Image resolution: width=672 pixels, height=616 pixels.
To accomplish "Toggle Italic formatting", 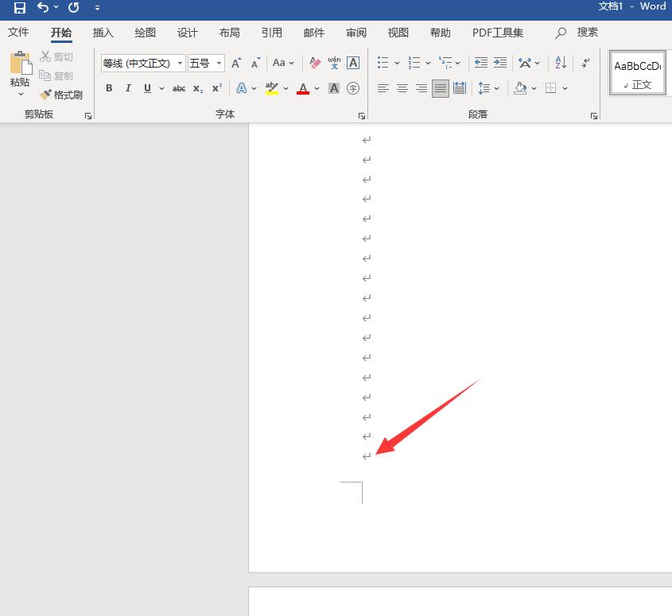I will [128, 88].
